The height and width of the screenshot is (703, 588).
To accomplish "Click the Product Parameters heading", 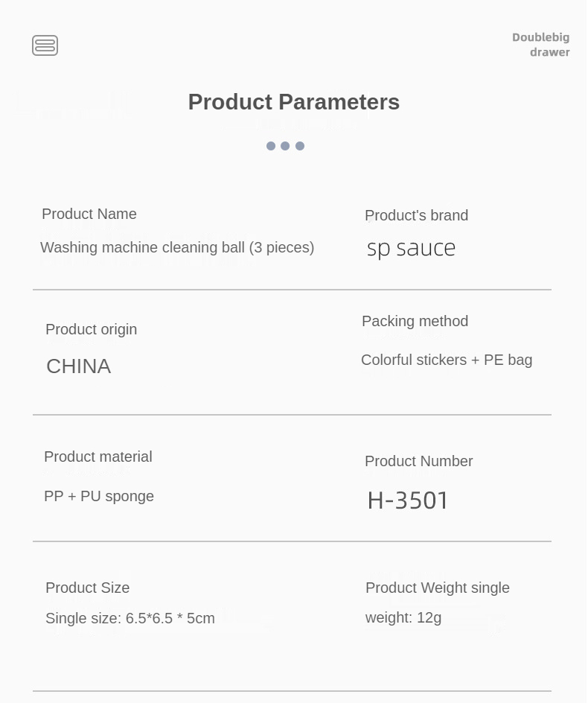I will click(x=293, y=102).
